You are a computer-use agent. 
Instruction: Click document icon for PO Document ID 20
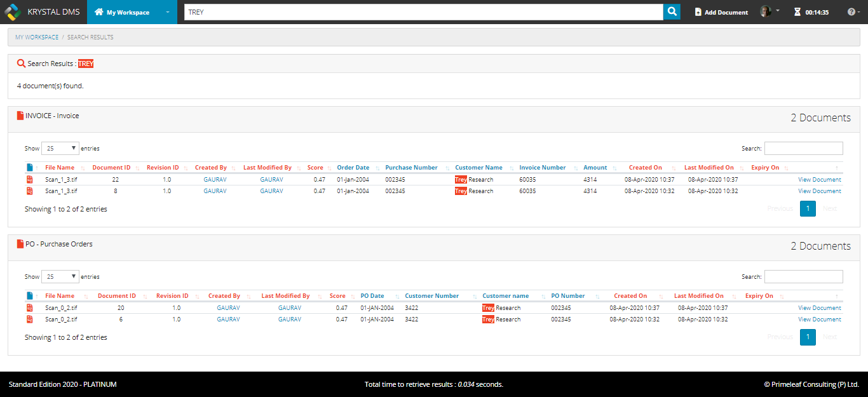29,308
